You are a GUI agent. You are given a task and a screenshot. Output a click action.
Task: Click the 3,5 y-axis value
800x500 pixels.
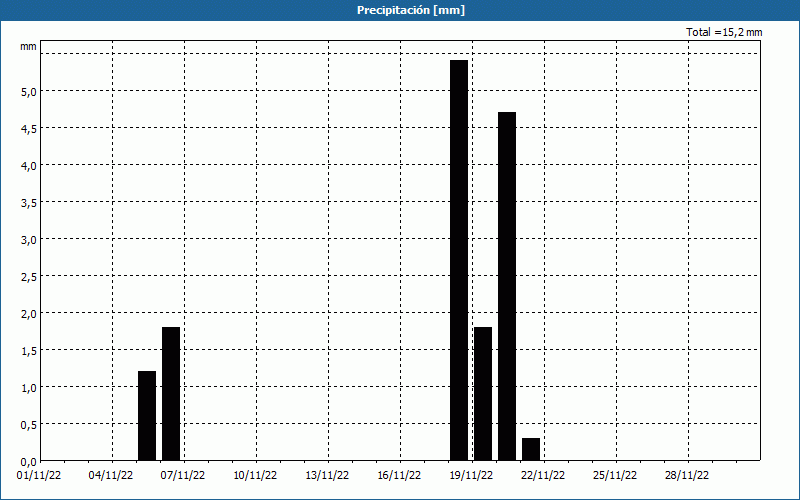[29, 203]
